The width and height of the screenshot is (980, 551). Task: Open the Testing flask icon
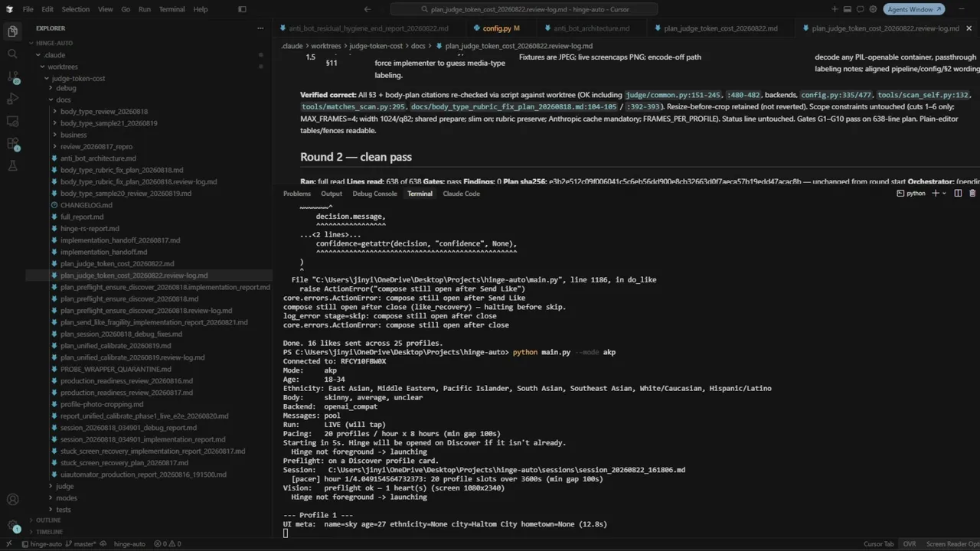click(12, 165)
